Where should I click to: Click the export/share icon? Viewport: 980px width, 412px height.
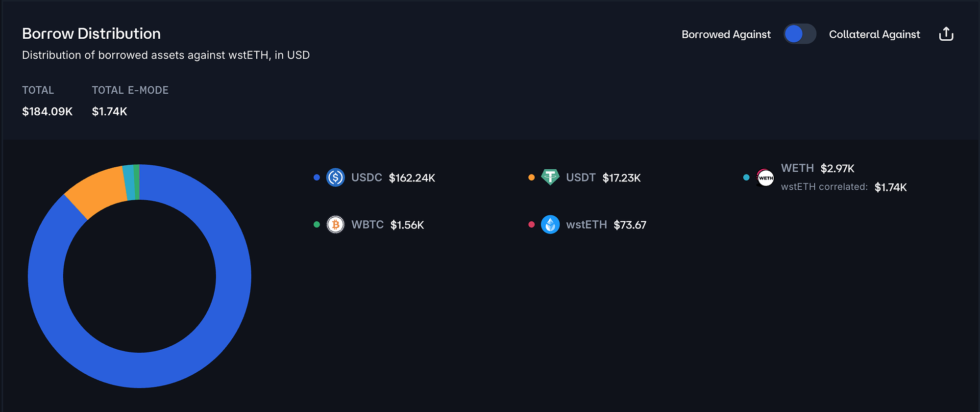click(x=946, y=34)
